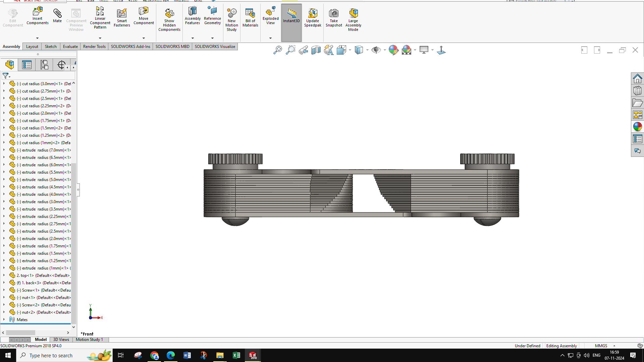The width and height of the screenshot is (644, 362).
Task: Open the Insert Components dropdown arrow
Action: (37, 38)
